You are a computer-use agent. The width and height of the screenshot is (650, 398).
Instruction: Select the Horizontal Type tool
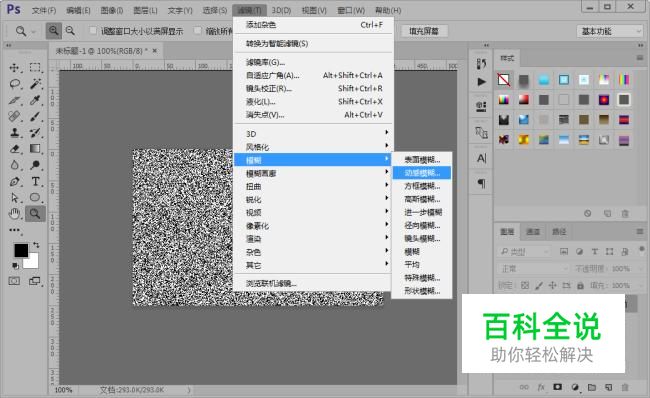tap(35, 182)
